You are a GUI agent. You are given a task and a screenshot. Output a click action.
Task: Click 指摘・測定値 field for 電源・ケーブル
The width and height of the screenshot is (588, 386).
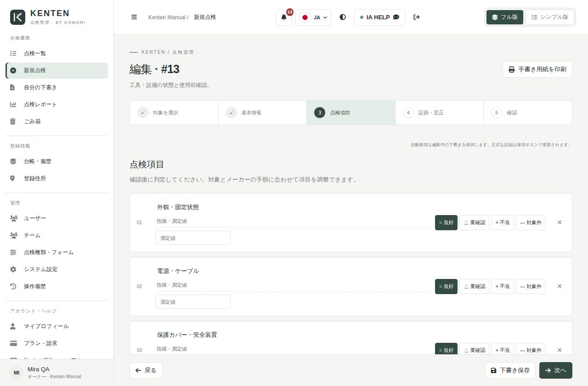(x=292, y=285)
